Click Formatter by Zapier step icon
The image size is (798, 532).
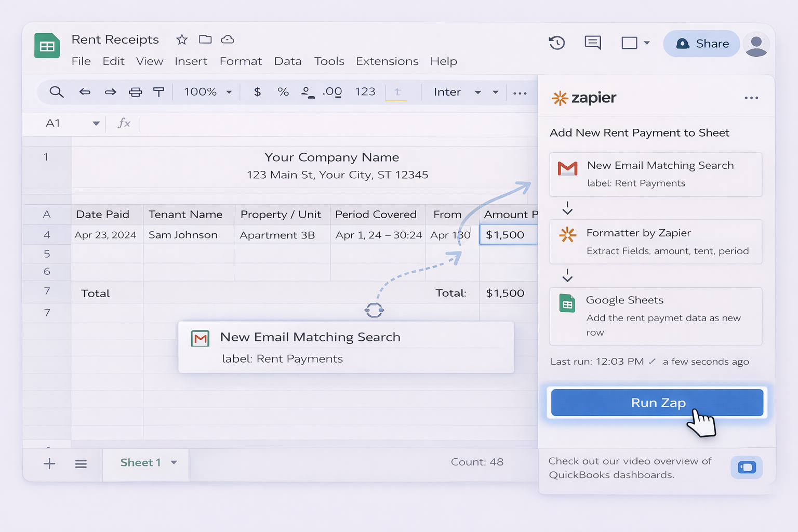click(x=567, y=235)
